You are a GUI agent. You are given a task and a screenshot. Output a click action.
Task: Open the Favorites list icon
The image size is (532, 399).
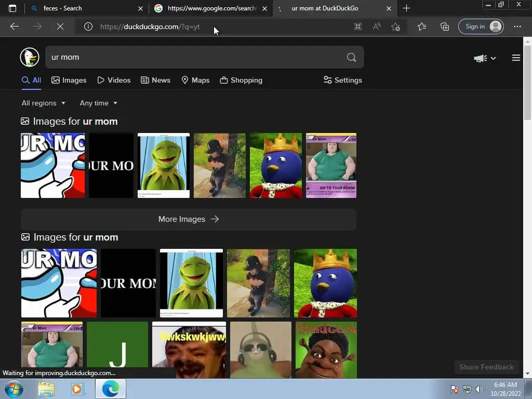tap(422, 26)
